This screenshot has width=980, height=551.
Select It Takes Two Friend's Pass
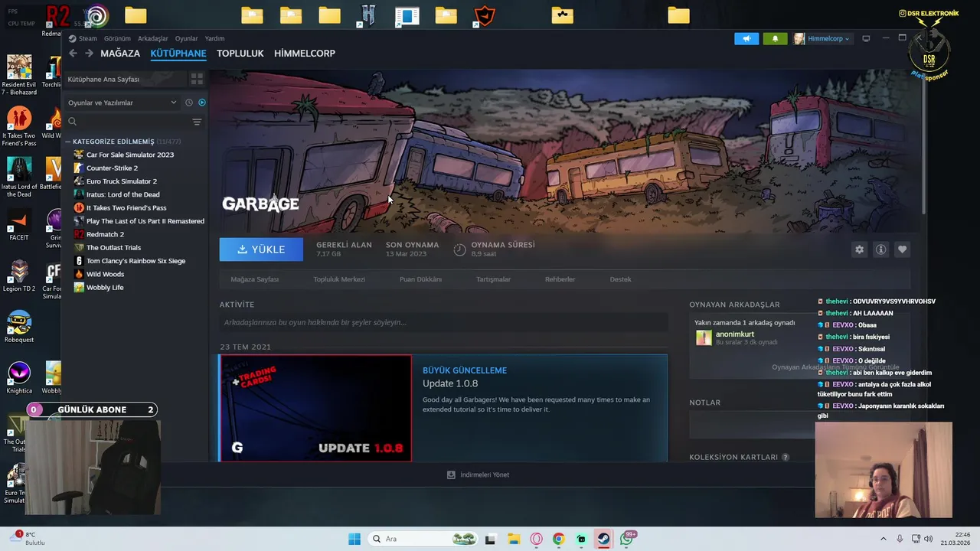click(126, 207)
